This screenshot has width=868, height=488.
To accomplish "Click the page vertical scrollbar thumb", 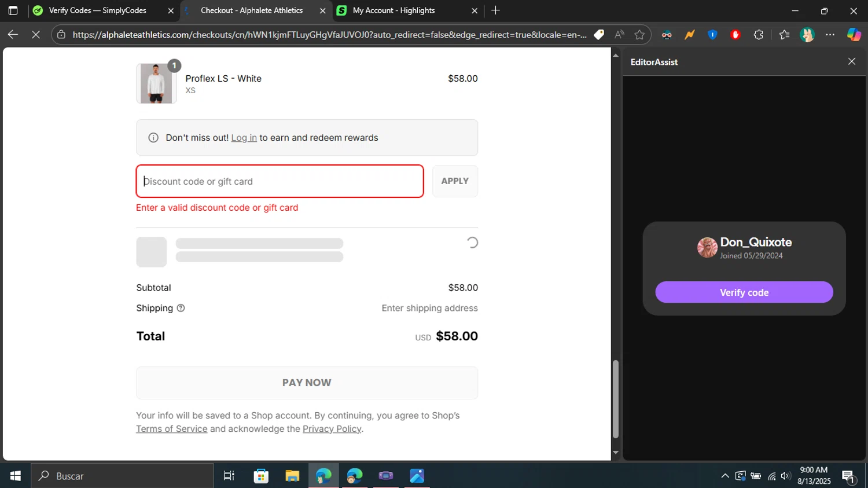I will tap(616, 399).
